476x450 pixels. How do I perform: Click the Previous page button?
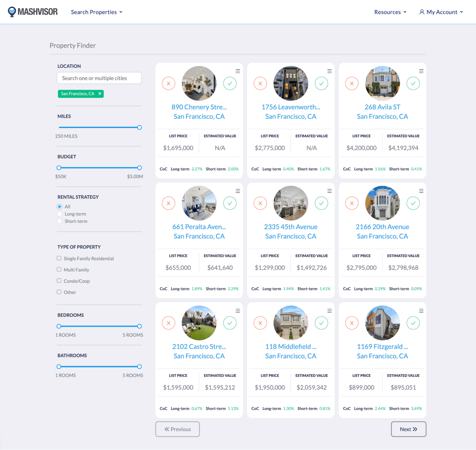pos(177,429)
